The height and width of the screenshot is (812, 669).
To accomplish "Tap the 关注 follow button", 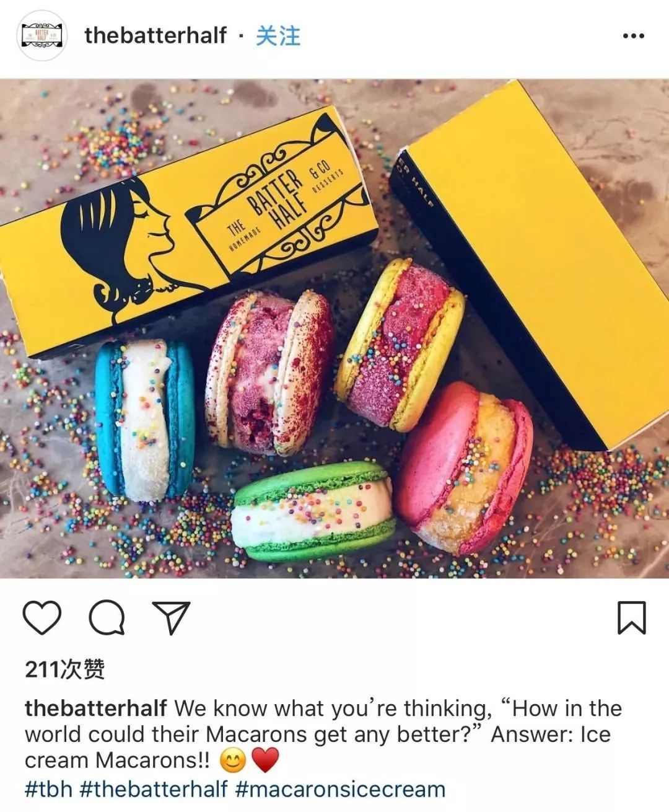I will (x=278, y=35).
